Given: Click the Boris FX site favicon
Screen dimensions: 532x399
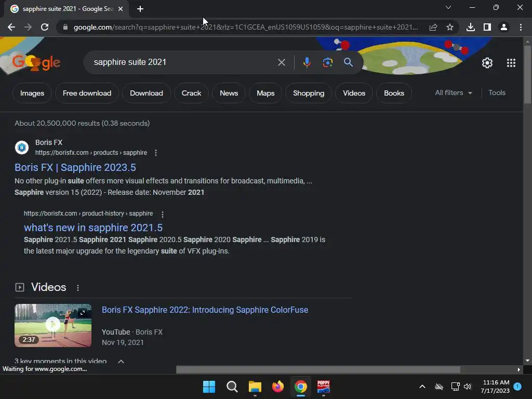Looking at the screenshot, I should click(22, 148).
